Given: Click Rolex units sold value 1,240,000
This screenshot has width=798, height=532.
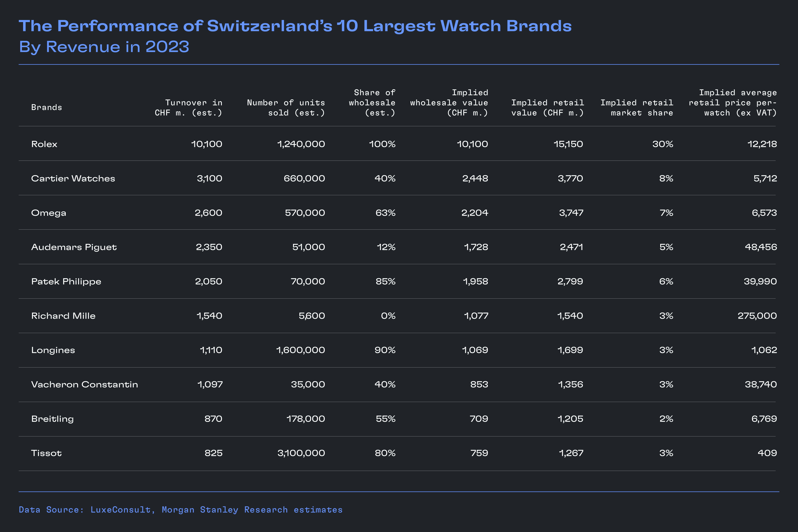Looking at the screenshot, I should 301,144.
